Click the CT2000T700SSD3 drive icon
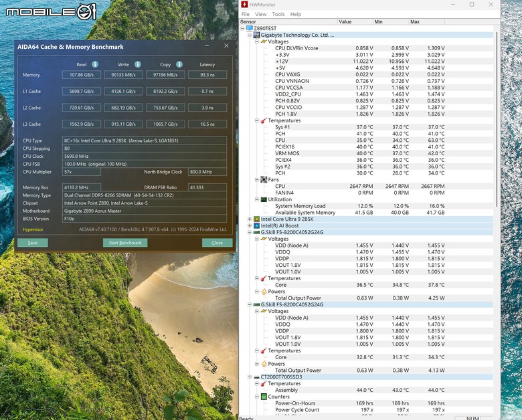Screen dimensions: 522x420 point(257,377)
